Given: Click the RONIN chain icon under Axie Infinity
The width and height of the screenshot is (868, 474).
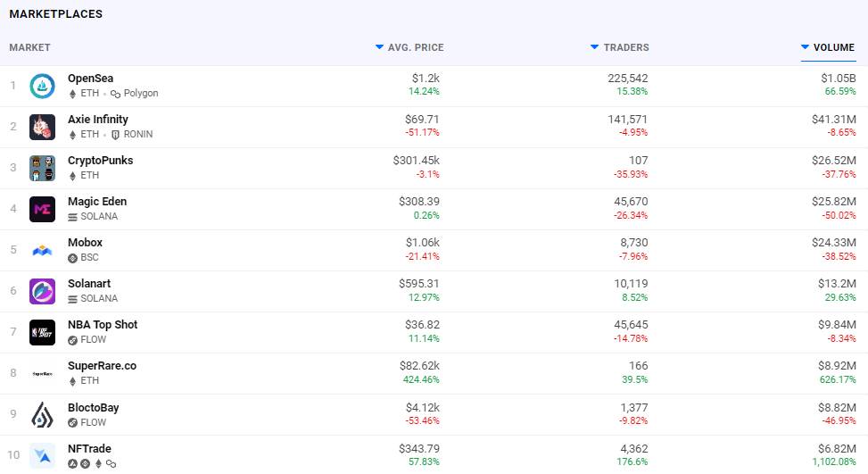Looking at the screenshot, I should [x=115, y=135].
